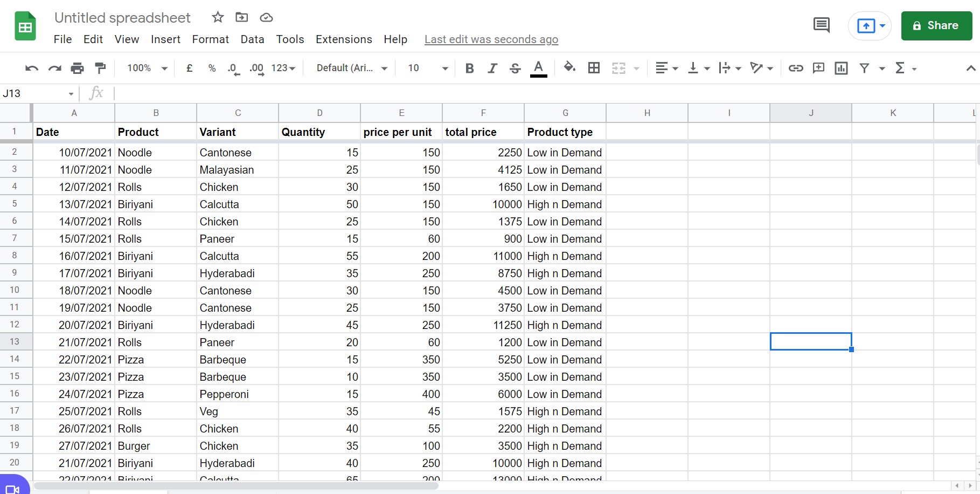Click the Create a filter icon
Screen dimensions: 980x494
864,68
